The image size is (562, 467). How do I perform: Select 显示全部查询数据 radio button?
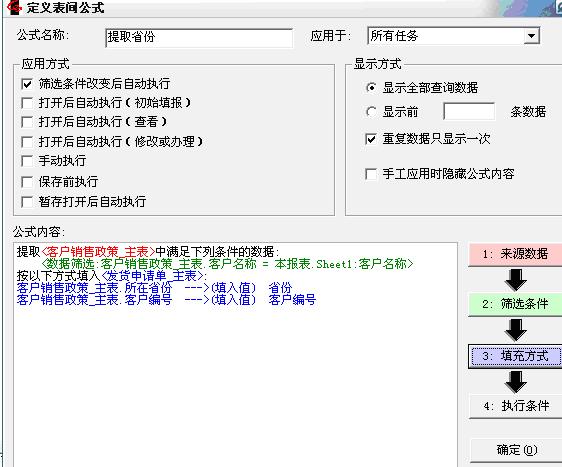pos(371,87)
